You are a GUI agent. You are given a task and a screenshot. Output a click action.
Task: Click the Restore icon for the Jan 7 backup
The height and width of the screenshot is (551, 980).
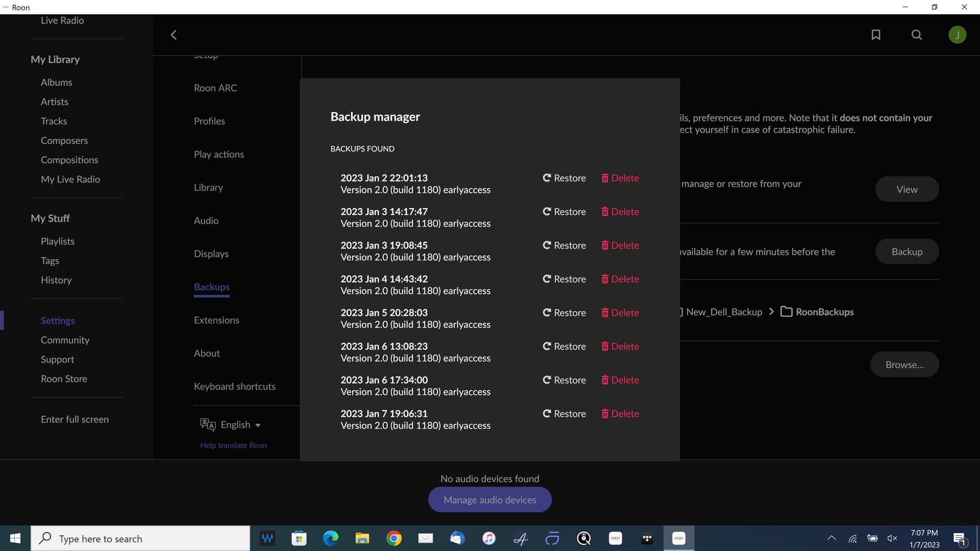click(x=547, y=414)
